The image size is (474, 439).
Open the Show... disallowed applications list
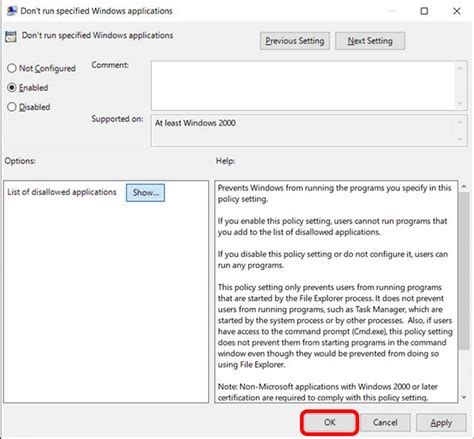pos(145,193)
